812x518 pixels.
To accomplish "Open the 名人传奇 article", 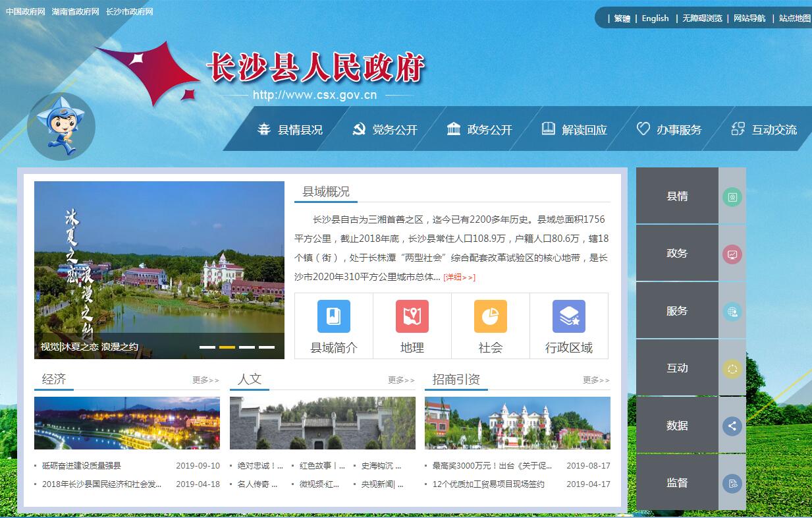I will [x=257, y=484].
